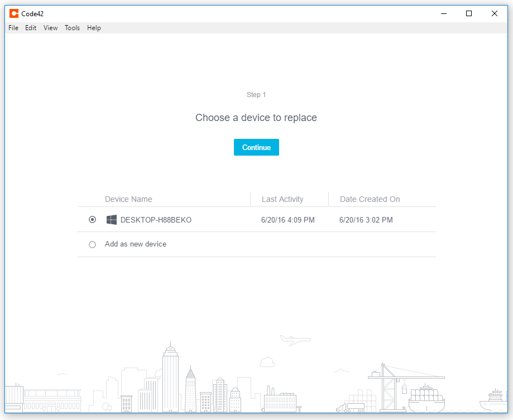This screenshot has width=513, height=420.
Task: Open the Edit menu
Action: 31,27
